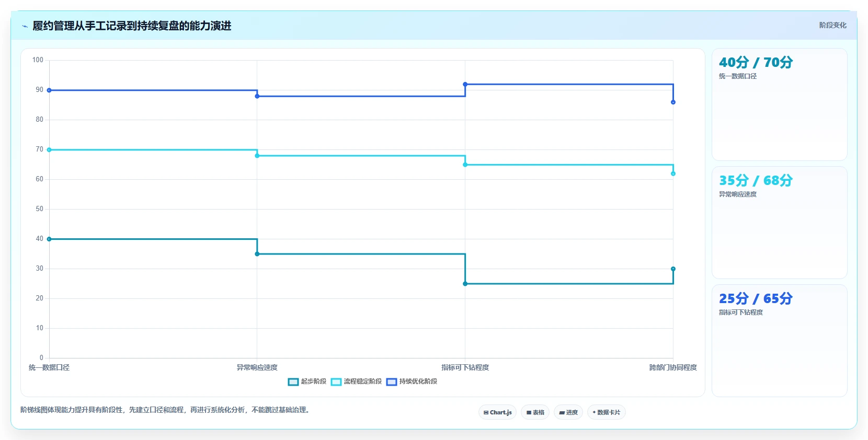
Task: Click 流程稳定阶段 point at 跨部门协同程度 (62)
Action: (x=673, y=173)
